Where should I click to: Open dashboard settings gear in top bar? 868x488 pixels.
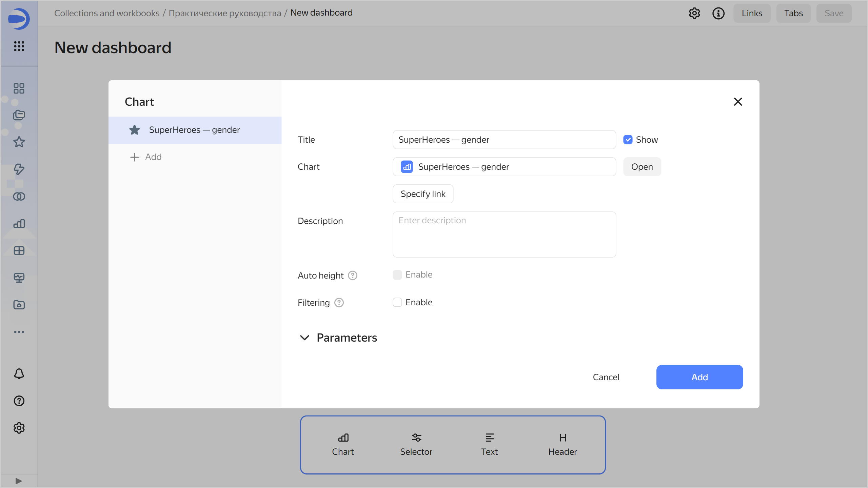pos(694,13)
